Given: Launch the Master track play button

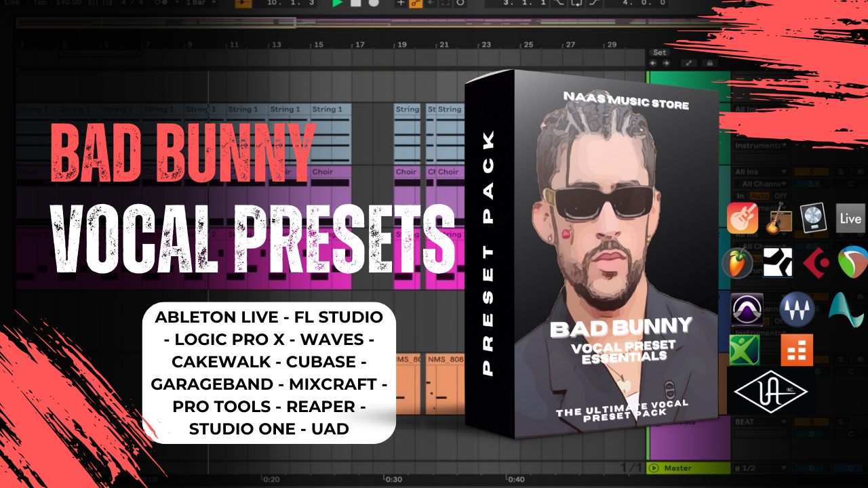Looking at the screenshot, I should (x=654, y=468).
